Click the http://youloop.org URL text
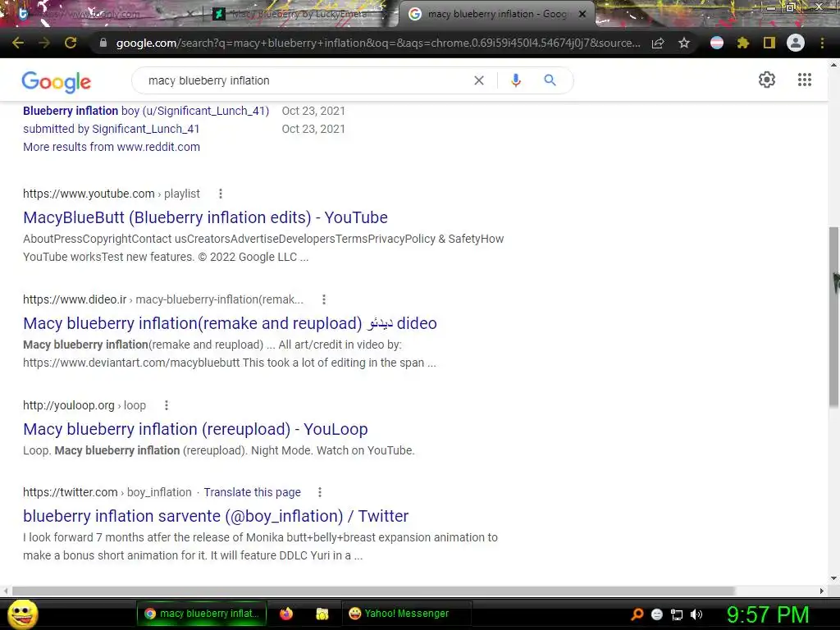This screenshot has width=840, height=630. click(x=69, y=405)
